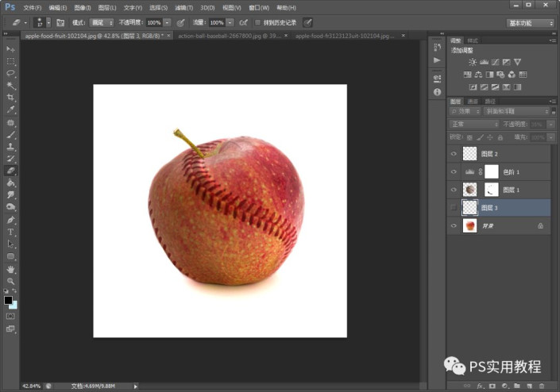The height and width of the screenshot is (392, 560).
Task: Click the Add Layer Style fx icon
Action: coord(480,386)
